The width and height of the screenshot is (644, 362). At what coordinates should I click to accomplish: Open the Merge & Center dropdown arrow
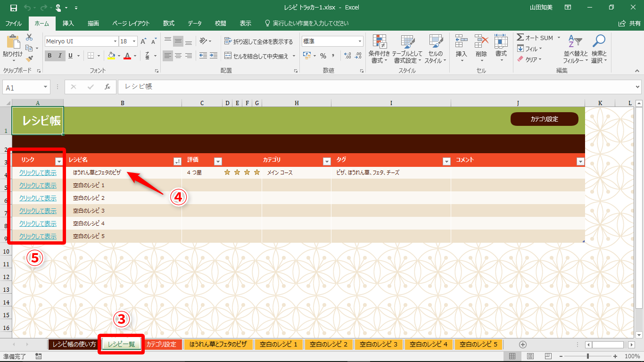click(294, 56)
